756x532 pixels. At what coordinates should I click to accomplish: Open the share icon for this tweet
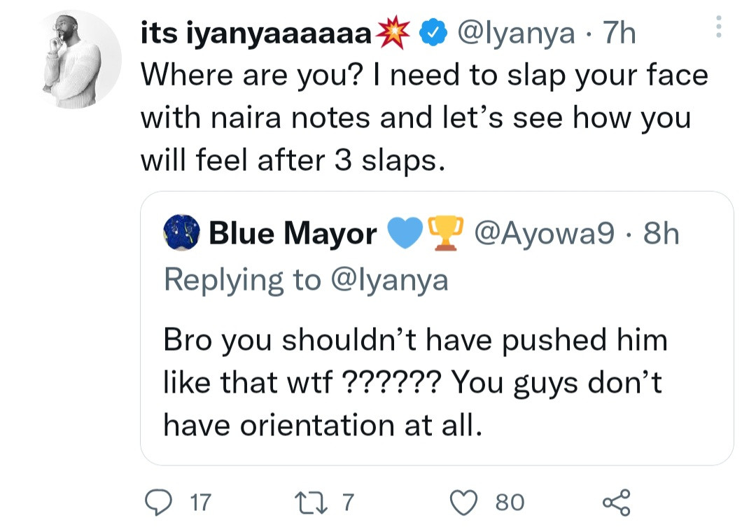coord(616,501)
